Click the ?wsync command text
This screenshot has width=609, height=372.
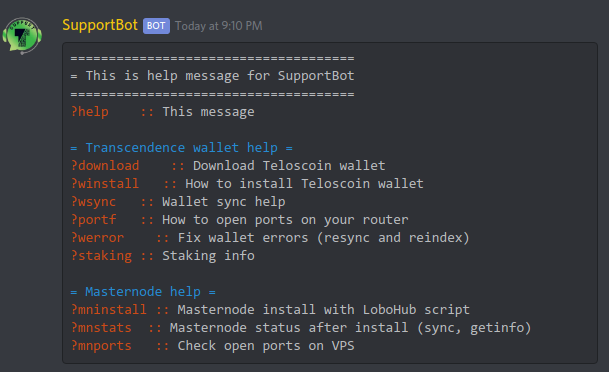pyautogui.click(x=94, y=202)
